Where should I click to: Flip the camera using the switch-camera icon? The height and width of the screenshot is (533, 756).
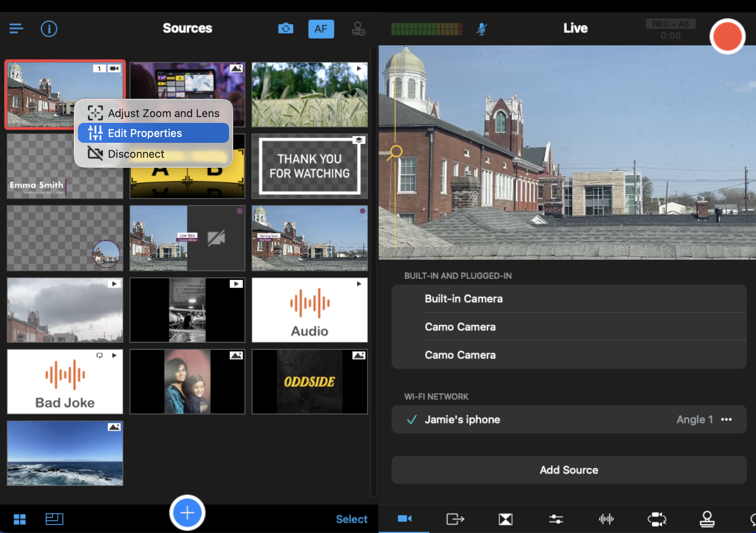[285, 29]
